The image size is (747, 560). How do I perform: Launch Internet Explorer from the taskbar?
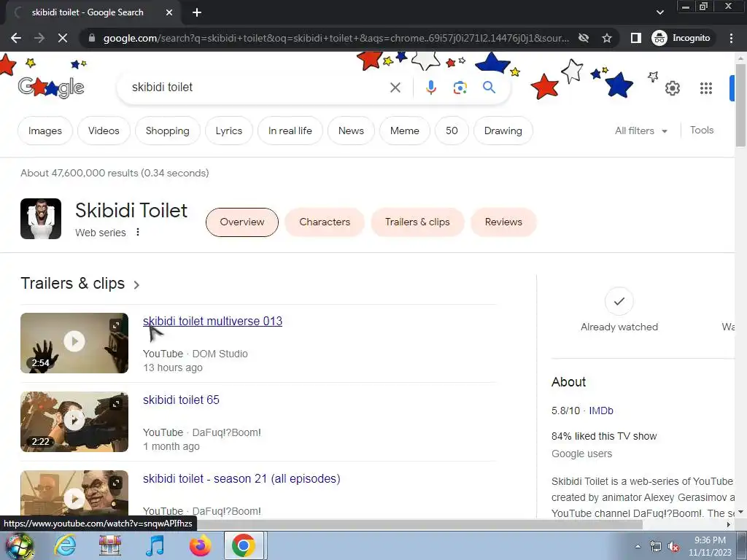pyautogui.click(x=65, y=545)
